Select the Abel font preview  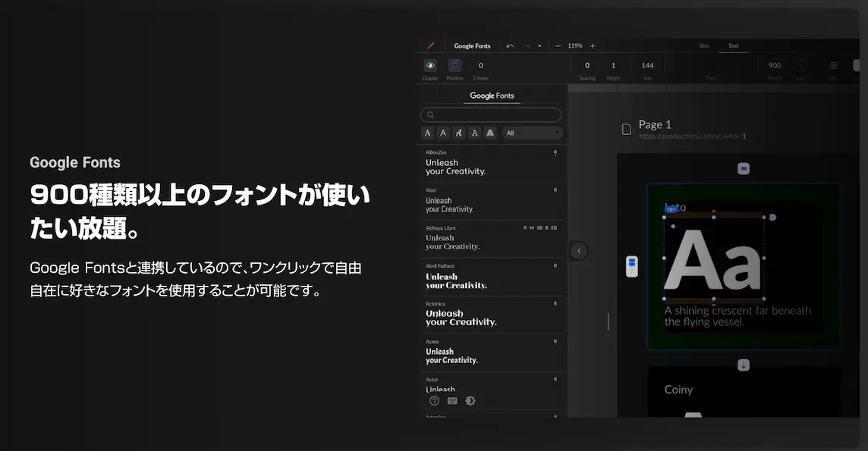pos(449,205)
